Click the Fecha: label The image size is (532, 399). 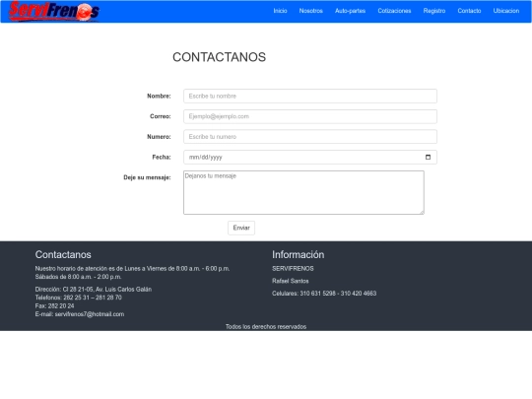click(162, 157)
